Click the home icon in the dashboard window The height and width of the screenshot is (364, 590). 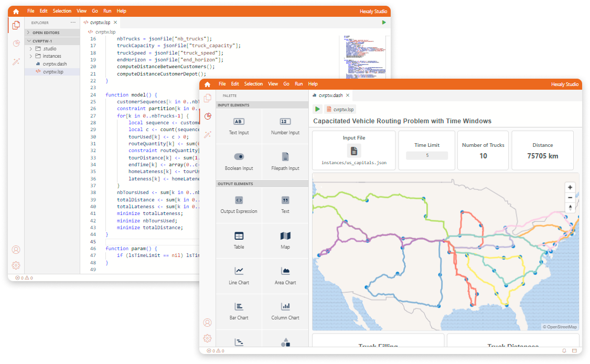point(207,84)
